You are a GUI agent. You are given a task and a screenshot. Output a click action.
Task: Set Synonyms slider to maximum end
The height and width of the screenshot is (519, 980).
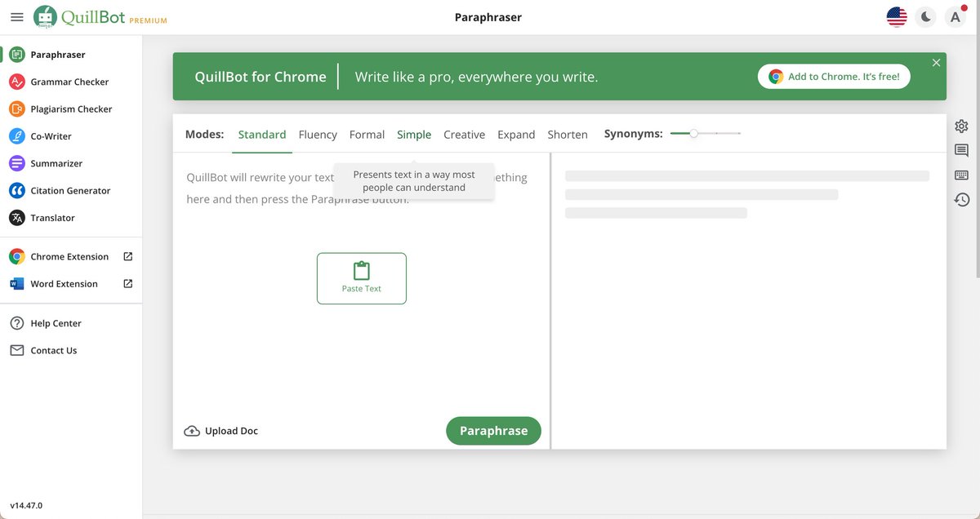coord(740,133)
